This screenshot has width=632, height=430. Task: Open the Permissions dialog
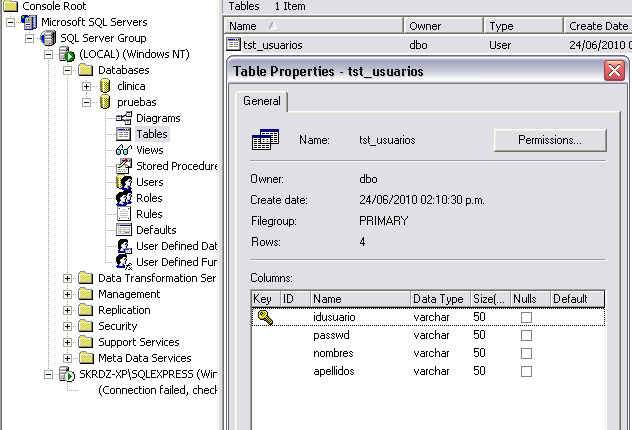(550, 140)
